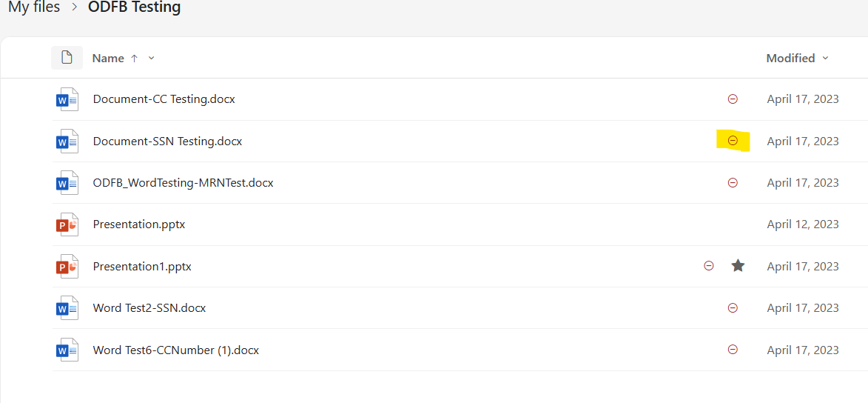The width and height of the screenshot is (868, 403).
Task: Click the Word icon for Document-CC Testing.docx
Action: [x=67, y=99]
